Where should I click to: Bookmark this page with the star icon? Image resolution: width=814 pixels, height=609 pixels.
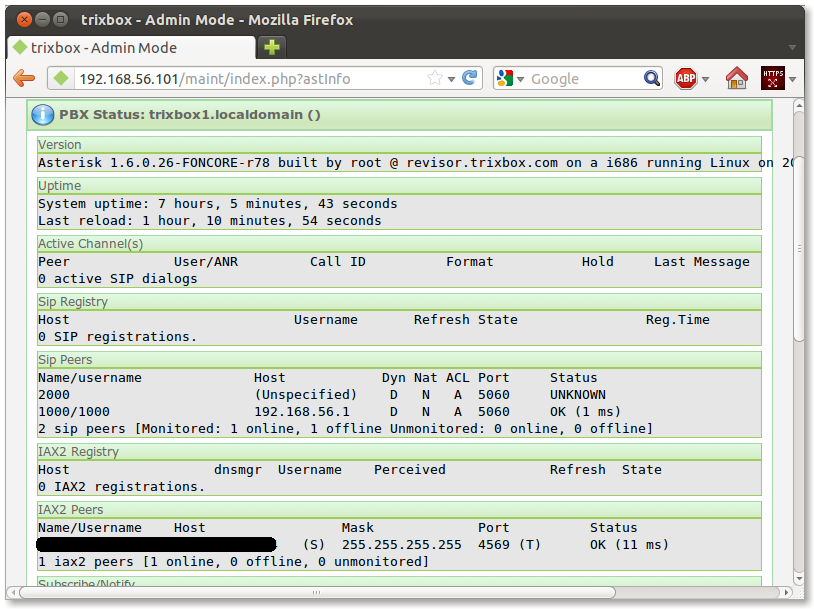(x=435, y=78)
